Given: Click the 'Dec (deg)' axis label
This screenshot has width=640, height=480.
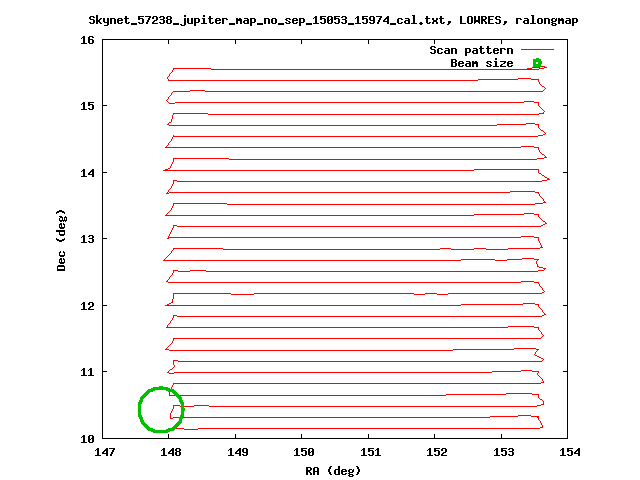Looking at the screenshot, I should (61, 240).
